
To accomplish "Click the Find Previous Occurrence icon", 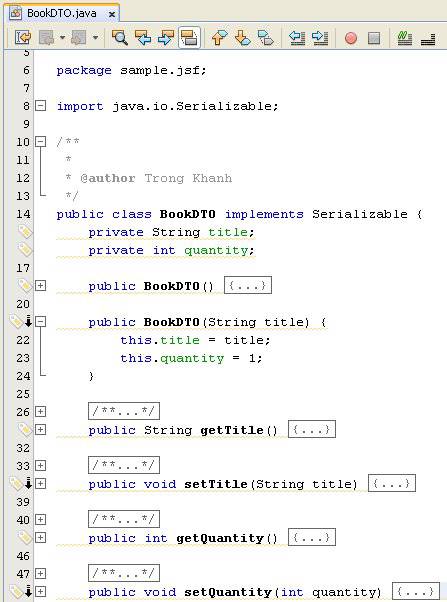I will point(143,38).
